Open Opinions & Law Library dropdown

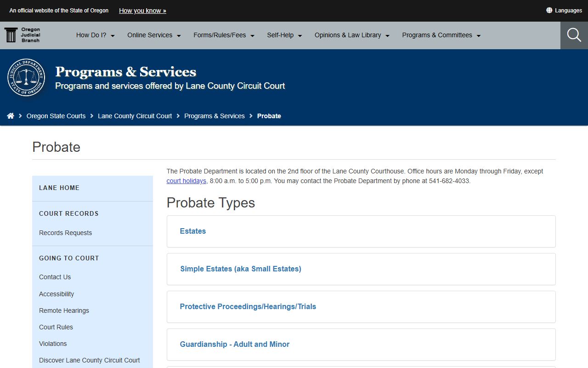352,35
